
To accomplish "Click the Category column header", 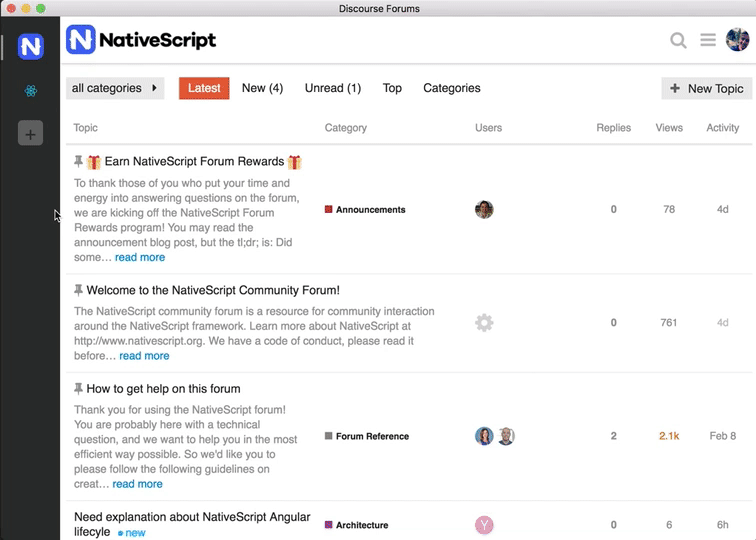I will click(346, 128).
